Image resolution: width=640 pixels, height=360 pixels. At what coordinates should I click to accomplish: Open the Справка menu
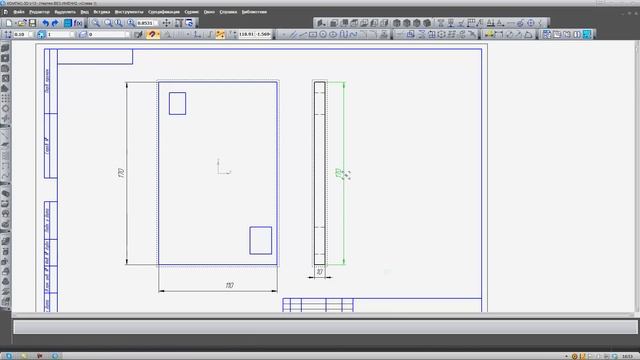click(228, 12)
